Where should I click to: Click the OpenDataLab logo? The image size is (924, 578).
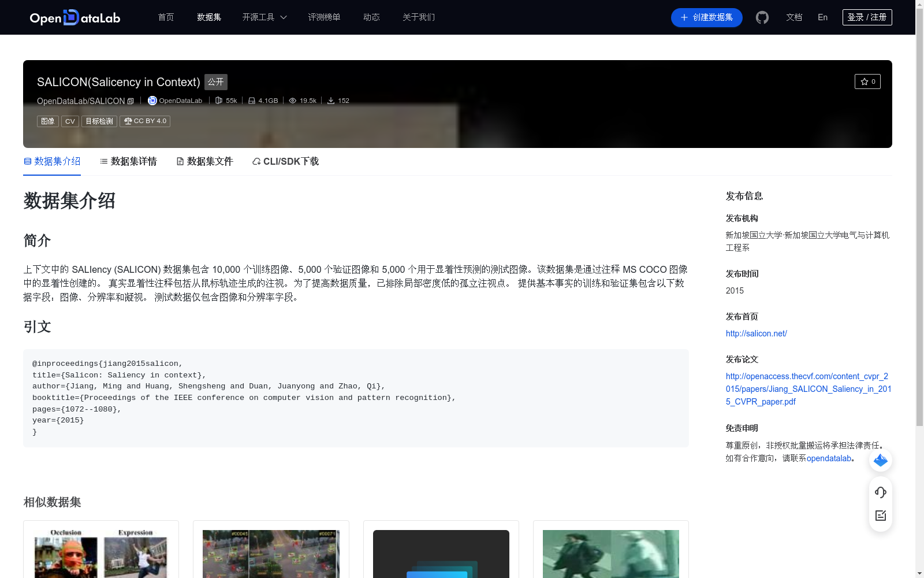pos(75,17)
